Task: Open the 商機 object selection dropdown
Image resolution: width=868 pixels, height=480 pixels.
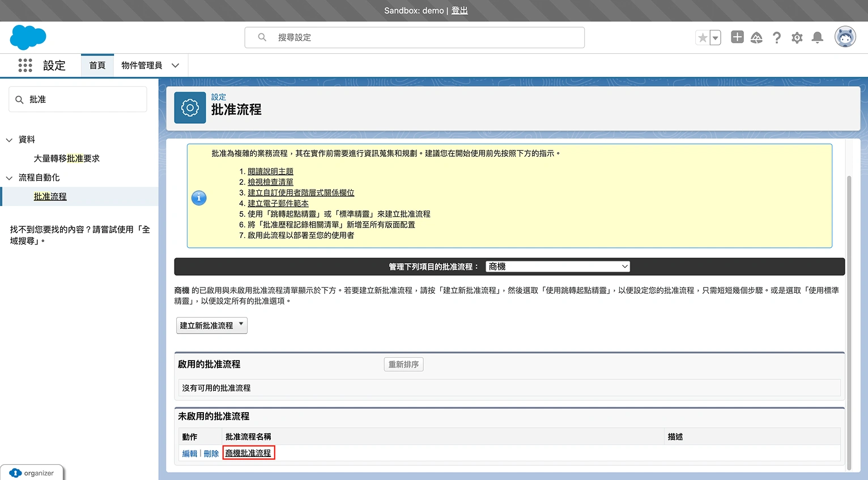Action: pos(558,267)
